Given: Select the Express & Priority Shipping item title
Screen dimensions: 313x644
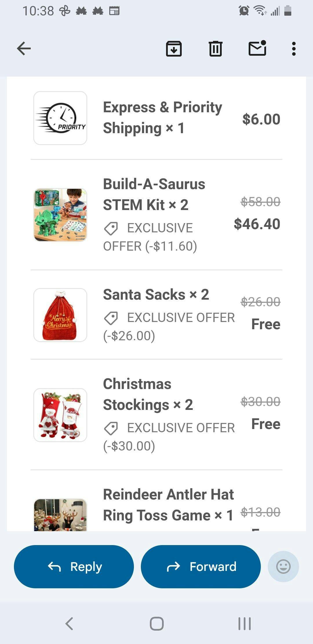Looking at the screenshot, I should (162, 117).
